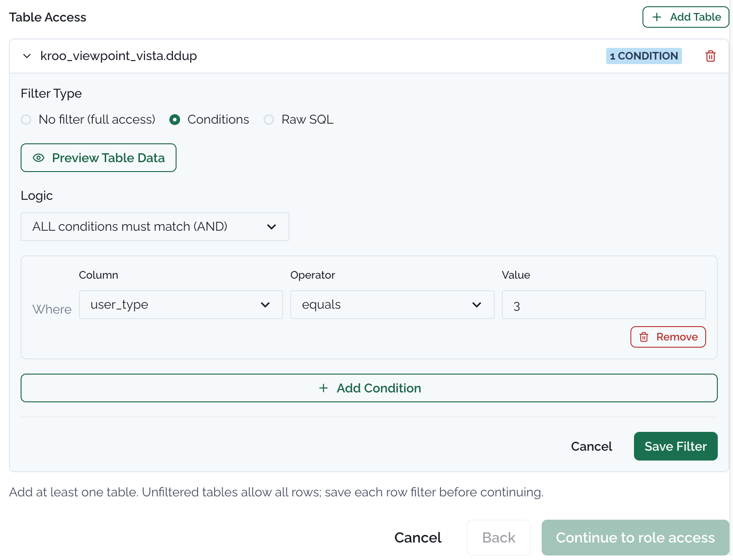
Task: Add another condition with Add Condition
Action: [369, 388]
